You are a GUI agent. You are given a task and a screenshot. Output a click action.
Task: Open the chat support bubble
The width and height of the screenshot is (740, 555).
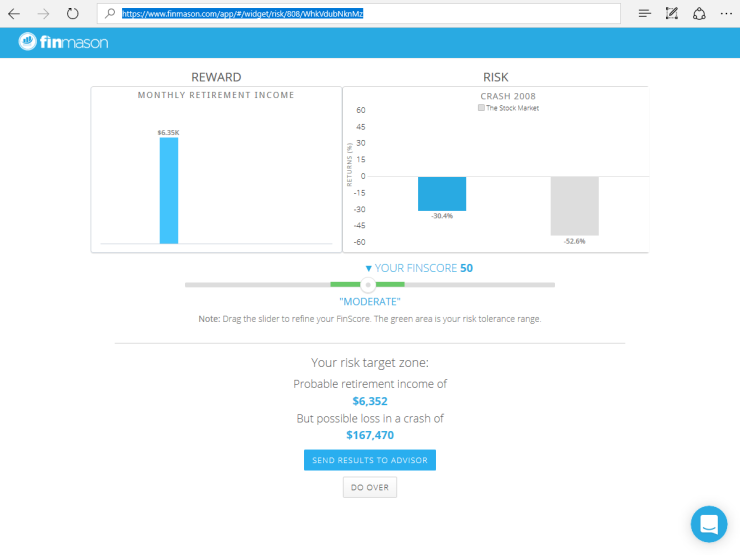[709, 524]
